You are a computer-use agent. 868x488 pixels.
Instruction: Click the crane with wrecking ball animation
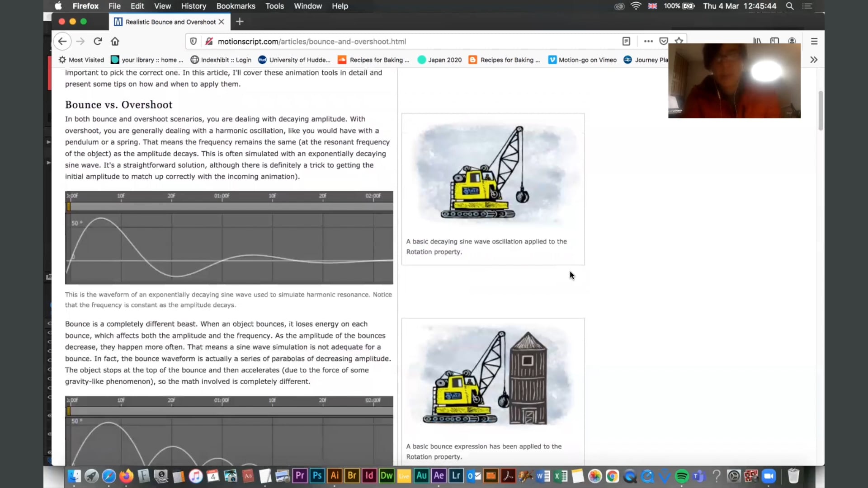493,174
